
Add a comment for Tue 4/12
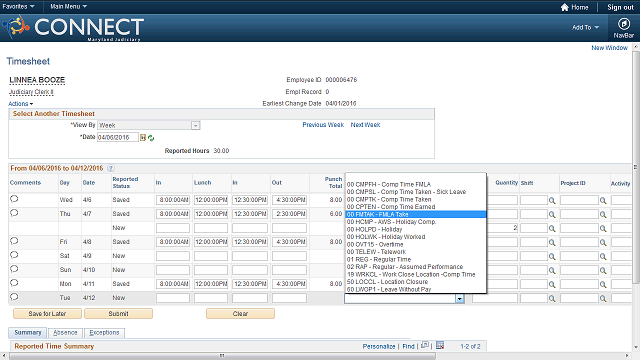tap(14, 297)
